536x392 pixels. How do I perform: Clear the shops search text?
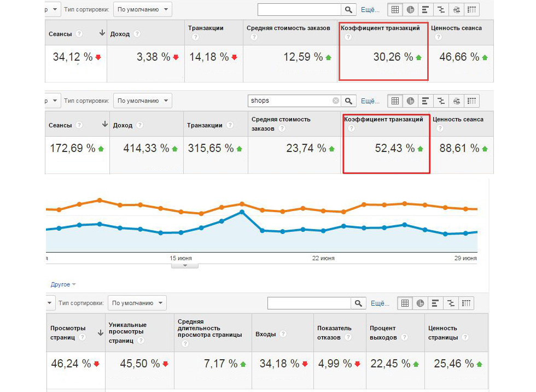(336, 101)
